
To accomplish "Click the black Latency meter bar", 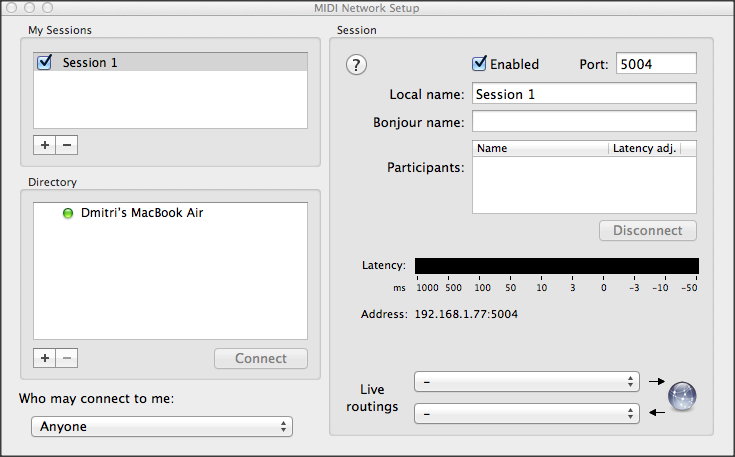I will (x=556, y=266).
